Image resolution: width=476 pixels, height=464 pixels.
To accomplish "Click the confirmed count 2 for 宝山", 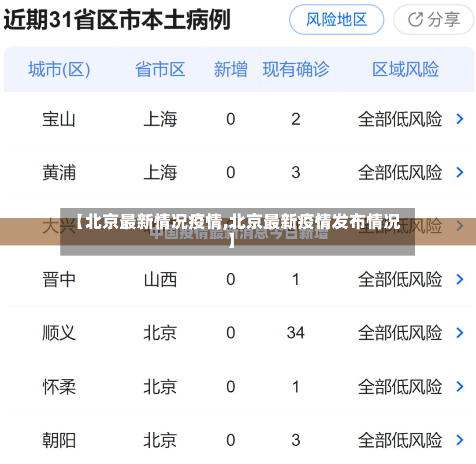I will click(296, 119).
